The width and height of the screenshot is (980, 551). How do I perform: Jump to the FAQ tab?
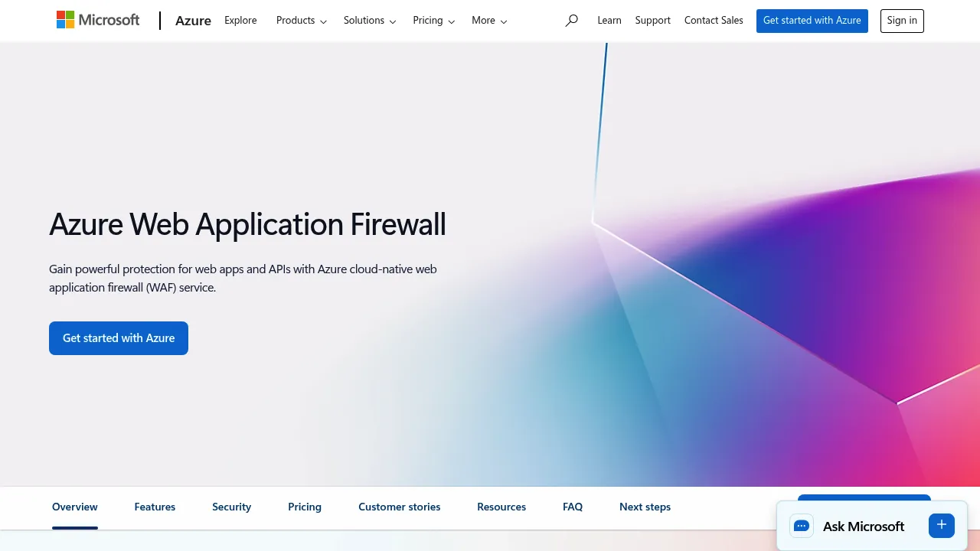(573, 507)
